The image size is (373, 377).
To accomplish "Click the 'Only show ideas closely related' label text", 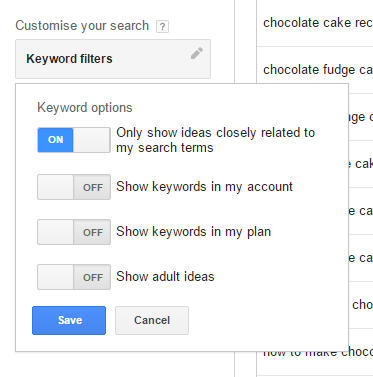I will [x=215, y=140].
